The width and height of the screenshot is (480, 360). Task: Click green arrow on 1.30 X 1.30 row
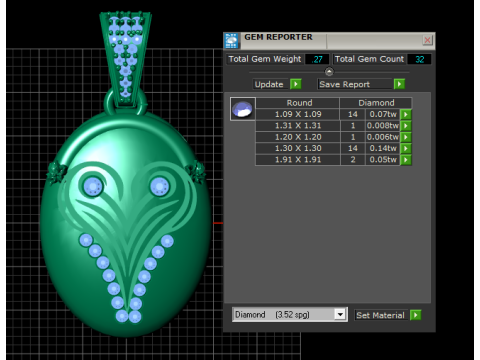click(406, 148)
